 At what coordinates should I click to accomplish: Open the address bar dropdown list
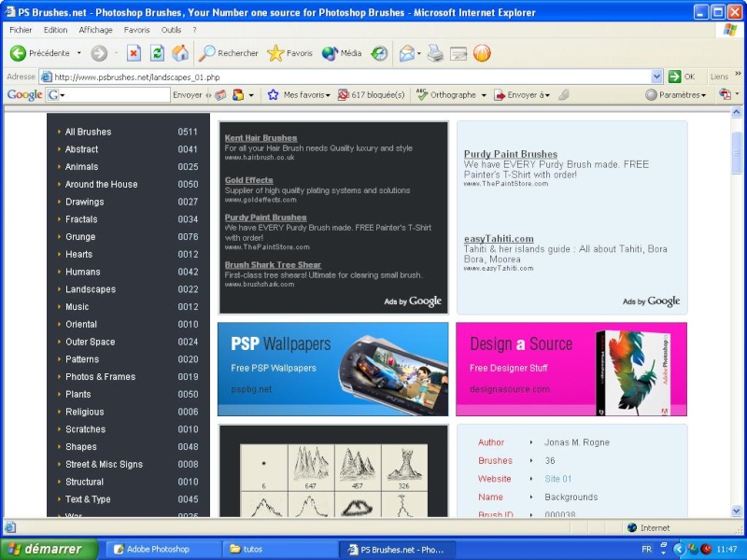[x=656, y=77]
